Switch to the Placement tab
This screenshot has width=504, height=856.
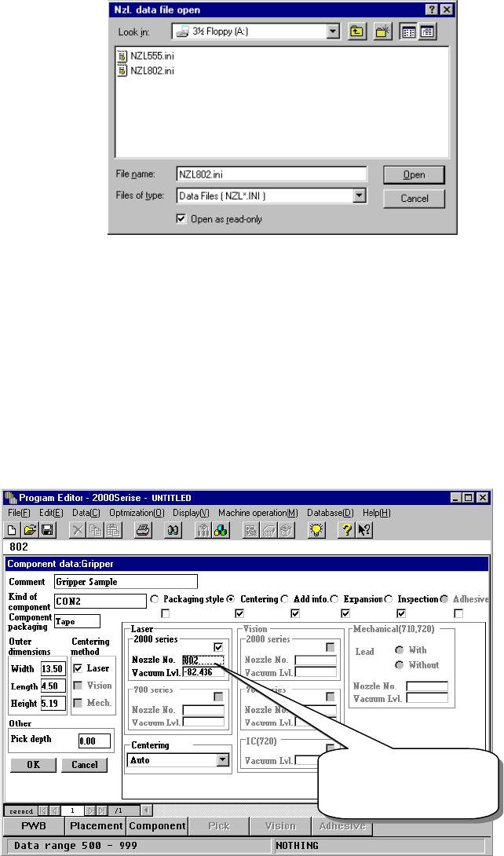tap(96, 826)
